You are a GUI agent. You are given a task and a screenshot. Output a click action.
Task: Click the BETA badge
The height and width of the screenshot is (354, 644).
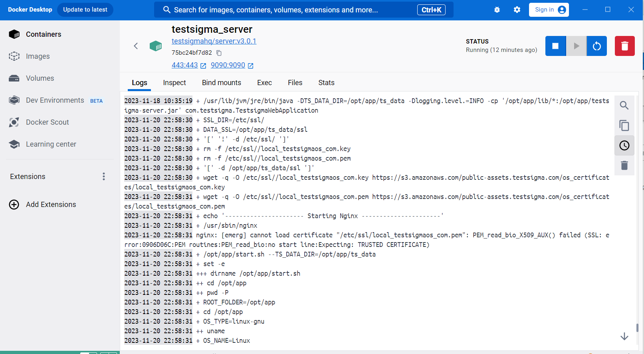click(96, 101)
